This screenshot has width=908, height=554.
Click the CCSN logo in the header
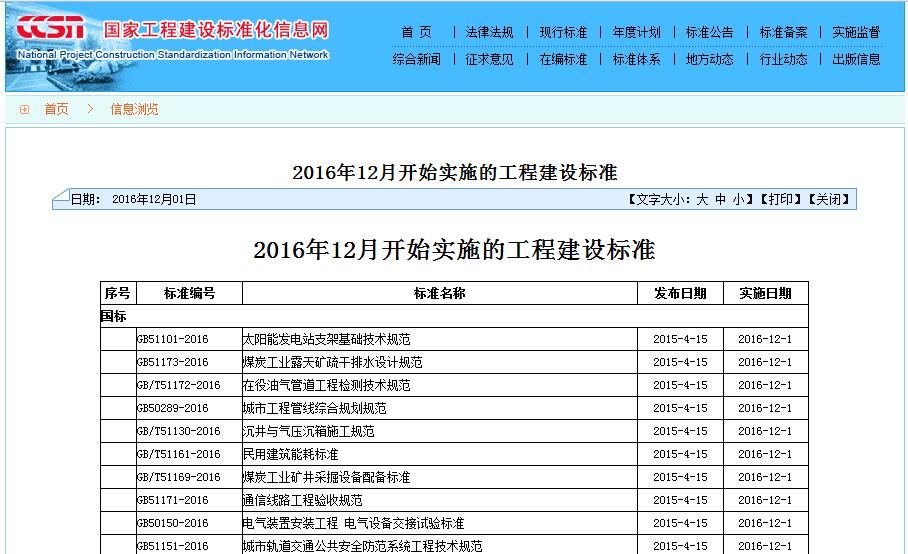tap(50, 27)
